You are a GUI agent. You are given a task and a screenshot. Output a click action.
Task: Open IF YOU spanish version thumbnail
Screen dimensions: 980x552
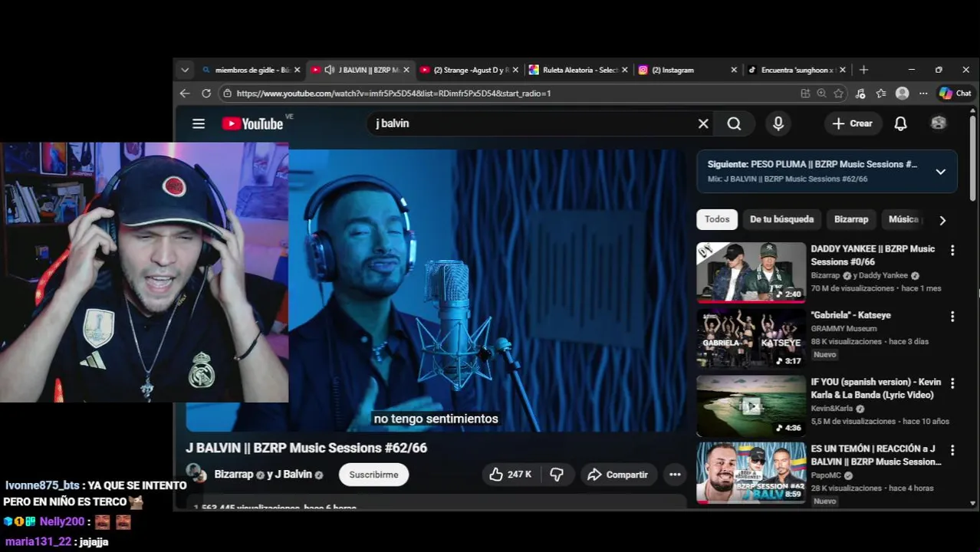[x=751, y=406]
